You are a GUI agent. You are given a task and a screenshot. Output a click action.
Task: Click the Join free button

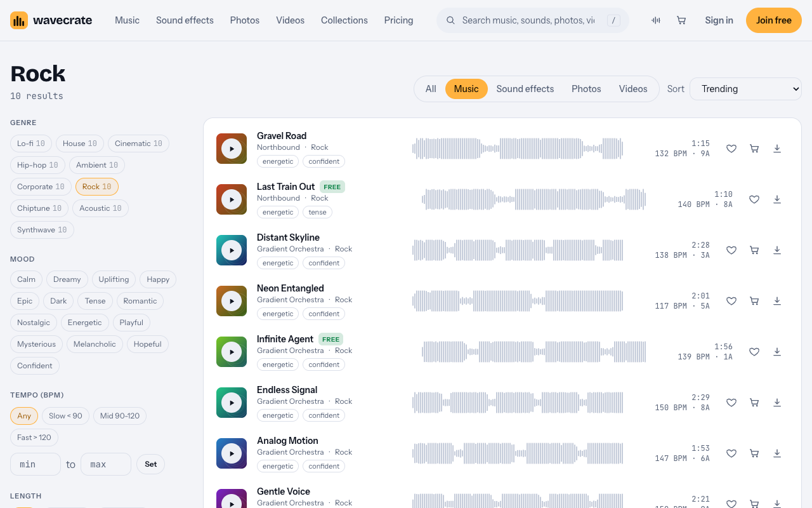[774, 20]
